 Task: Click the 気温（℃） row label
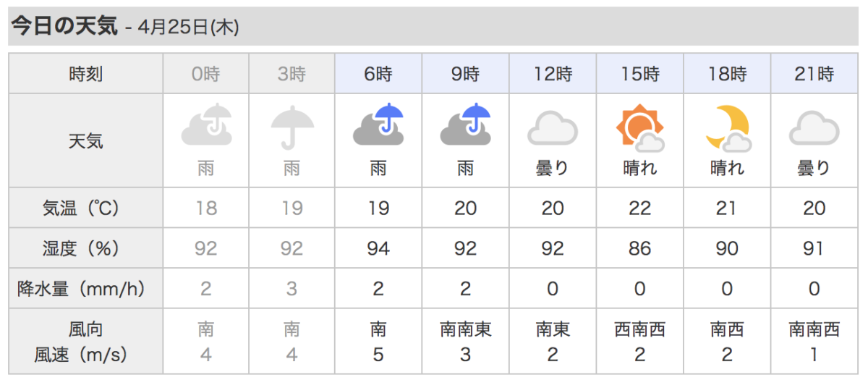[86, 208]
